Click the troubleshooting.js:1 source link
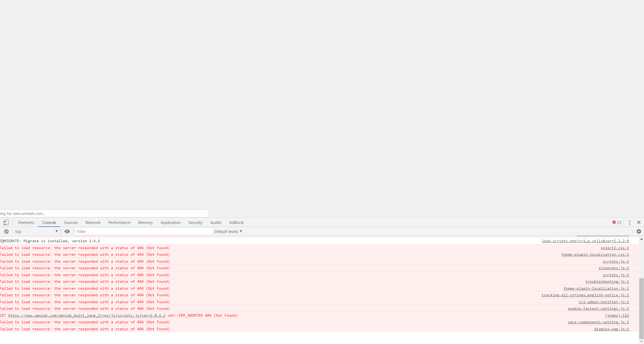The width and height of the screenshot is (644, 344). 607,281
